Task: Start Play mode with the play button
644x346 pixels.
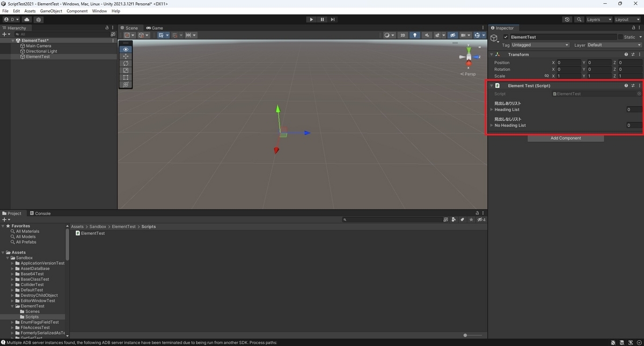Action: [311, 19]
